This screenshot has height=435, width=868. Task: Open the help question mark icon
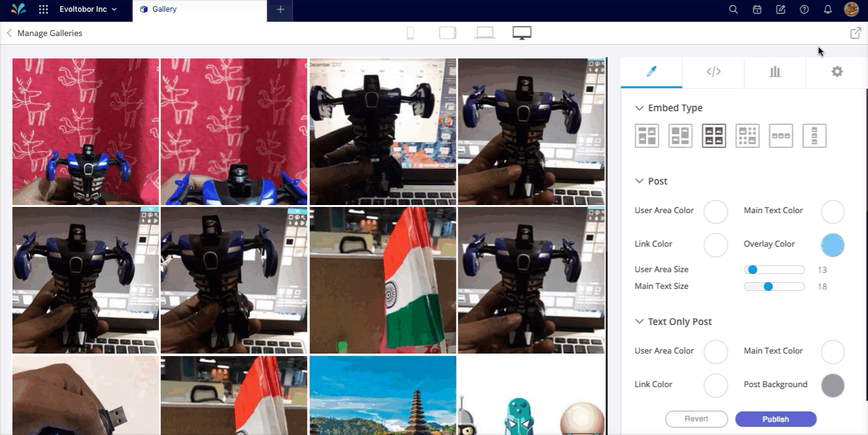(x=804, y=9)
